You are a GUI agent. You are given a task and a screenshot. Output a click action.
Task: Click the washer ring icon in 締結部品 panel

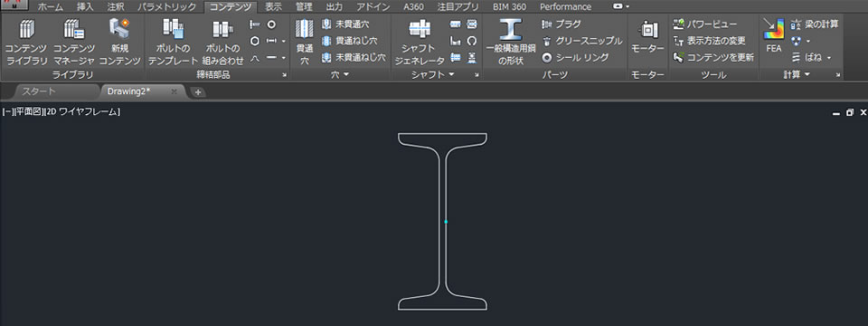pyautogui.click(x=271, y=24)
